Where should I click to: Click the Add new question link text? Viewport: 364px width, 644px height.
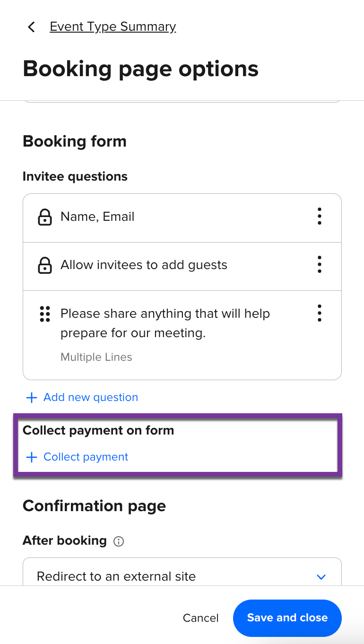(x=91, y=398)
